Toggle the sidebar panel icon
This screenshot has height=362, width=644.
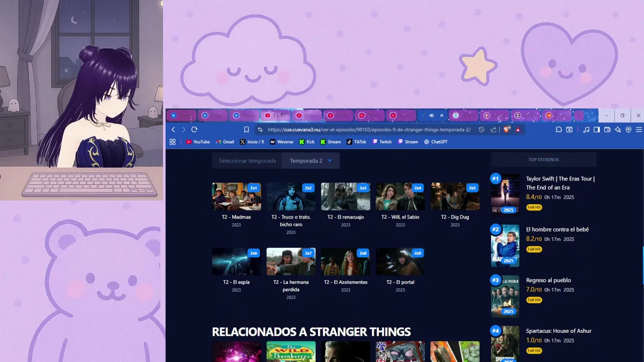597,130
